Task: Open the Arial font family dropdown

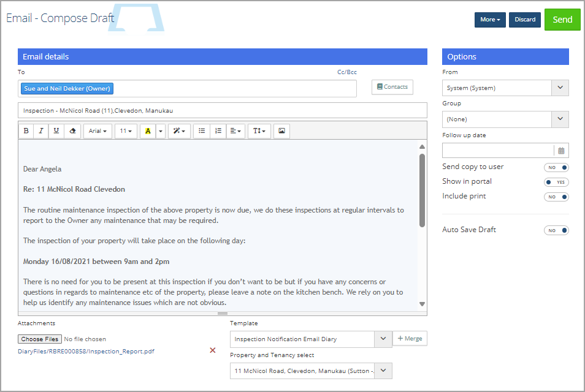Action: point(97,131)
